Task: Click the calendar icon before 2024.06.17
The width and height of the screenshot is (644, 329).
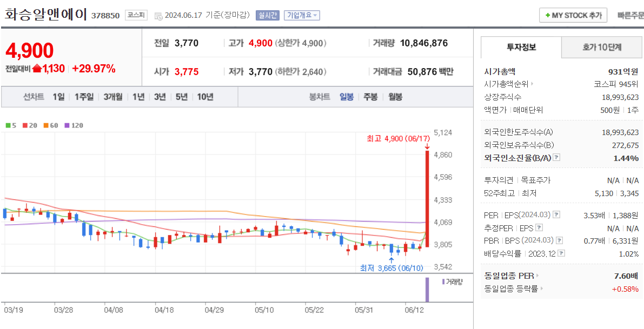Action: [x=158, y=16]
